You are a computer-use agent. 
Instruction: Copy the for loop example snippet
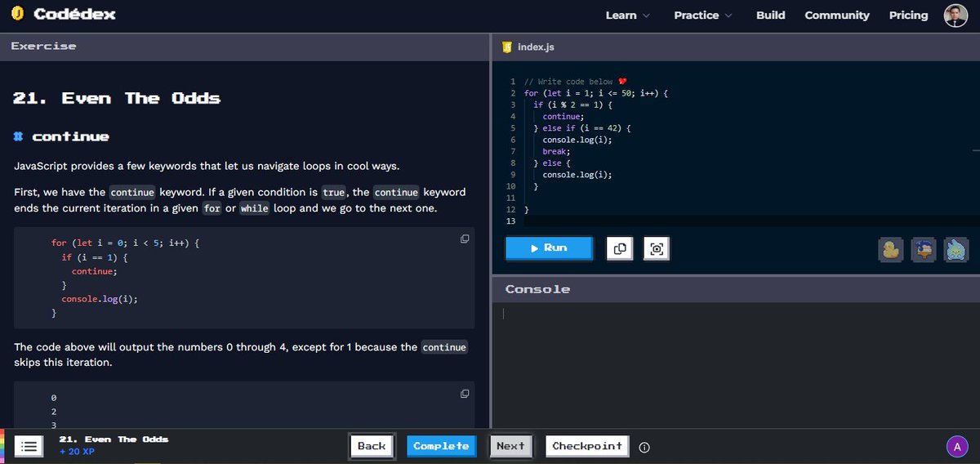click(465, 239)
